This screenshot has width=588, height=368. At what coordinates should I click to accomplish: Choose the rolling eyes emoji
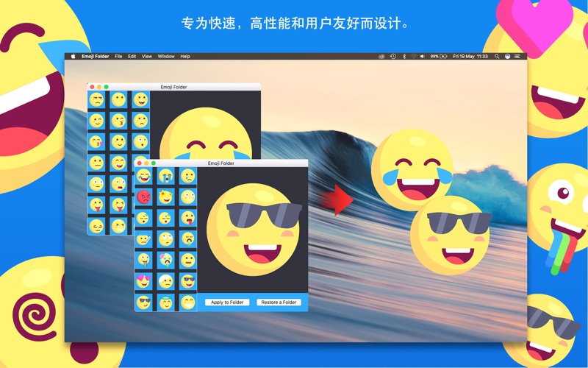165,238
